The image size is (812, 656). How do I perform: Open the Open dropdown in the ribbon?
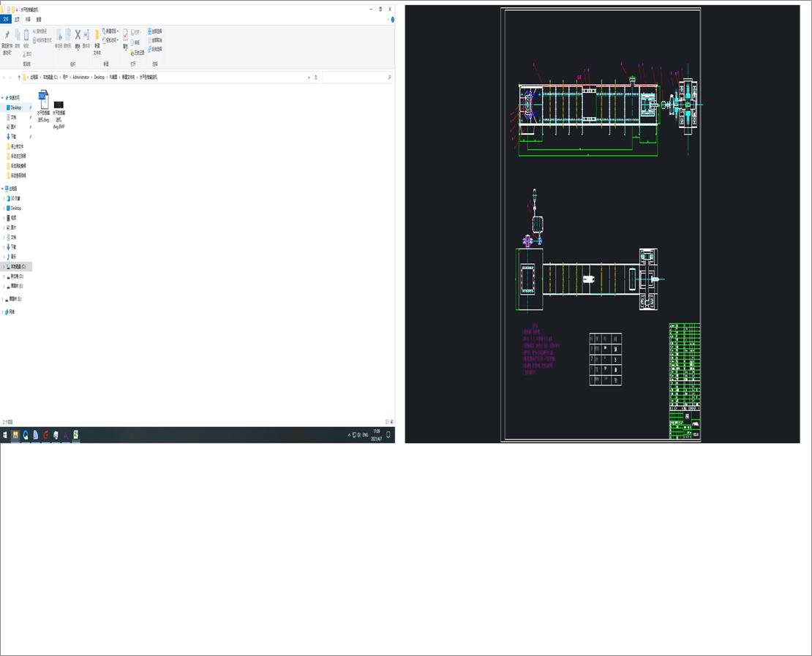coord(136,32)
